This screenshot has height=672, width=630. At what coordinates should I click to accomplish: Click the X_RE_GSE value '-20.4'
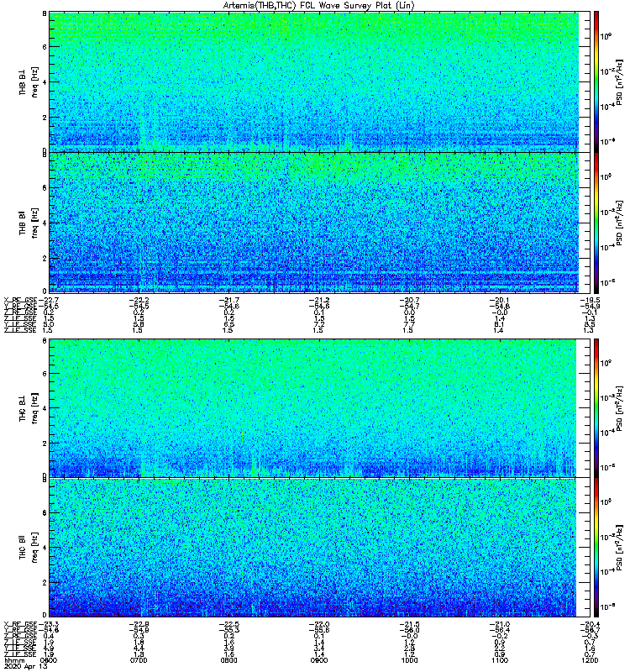tap(590, 624)
